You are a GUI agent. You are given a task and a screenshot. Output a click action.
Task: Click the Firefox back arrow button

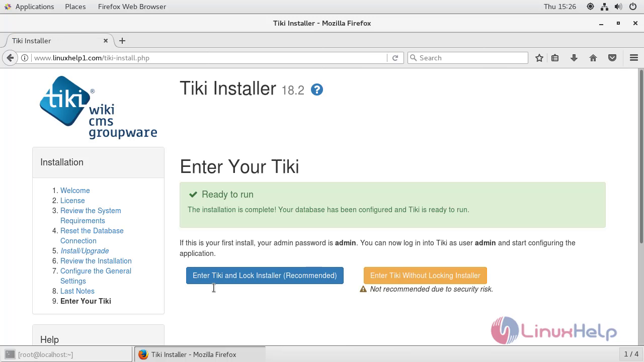[10, 58]
